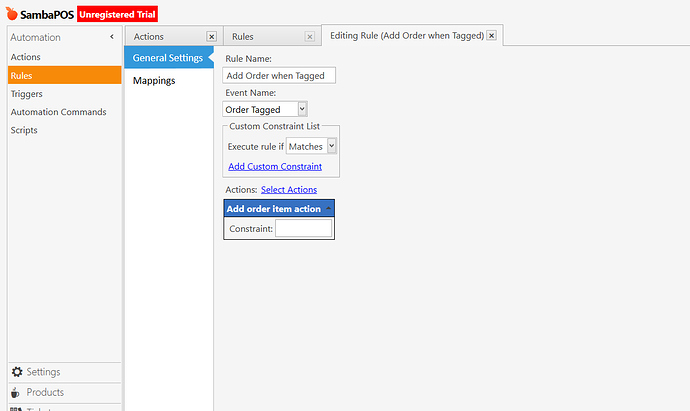Click the SambaPOS logo icon
Screen dimensions: 690x411
[12, 14]
